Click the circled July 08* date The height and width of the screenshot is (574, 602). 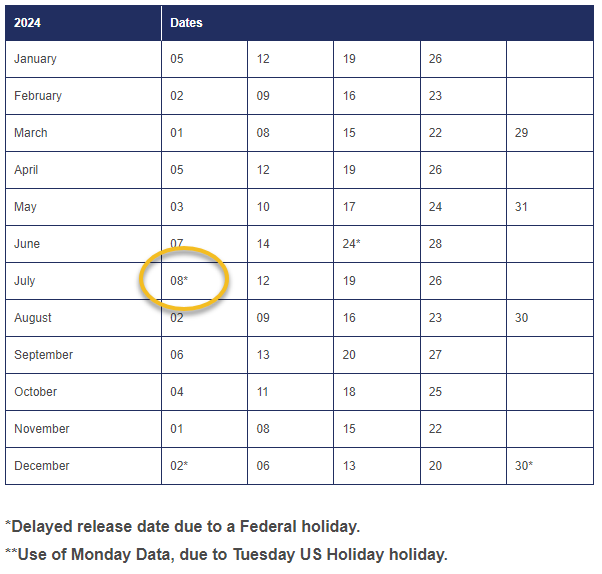179,281
